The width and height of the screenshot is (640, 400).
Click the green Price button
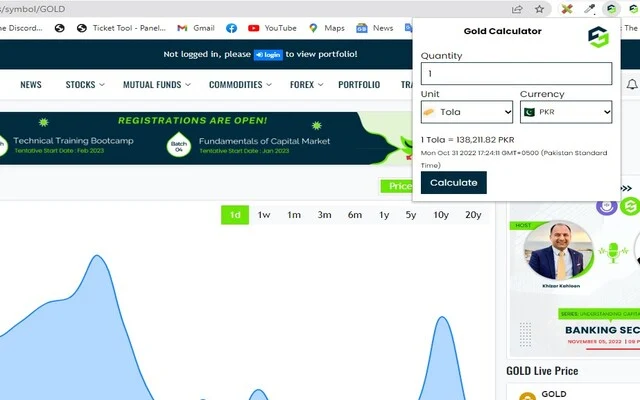pos(397,186)
